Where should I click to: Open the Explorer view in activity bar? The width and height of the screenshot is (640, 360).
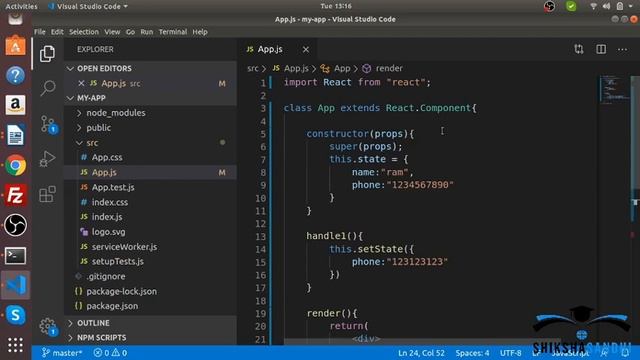pos(47,54)
